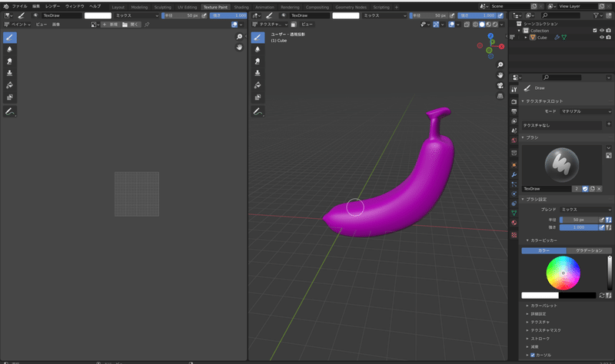Select the Mask tool in image editor toolbar
615x364 pixels.
[10, 98]
